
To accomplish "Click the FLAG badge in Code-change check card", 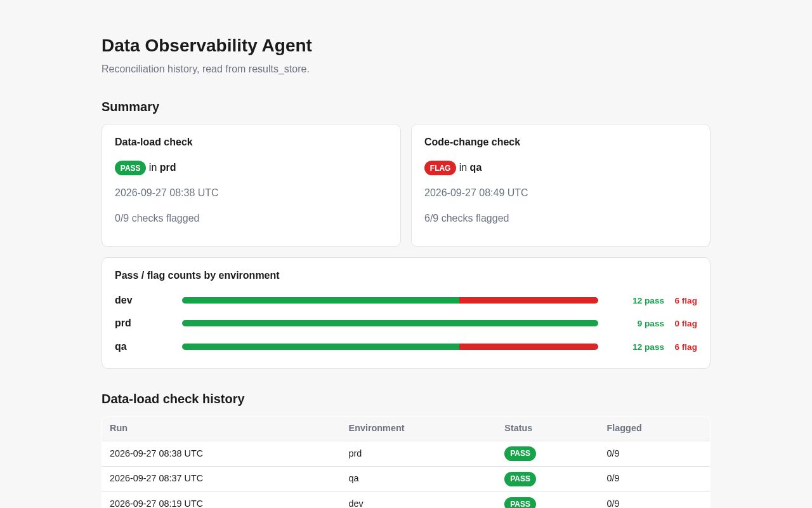I will (x=440, y=168).
